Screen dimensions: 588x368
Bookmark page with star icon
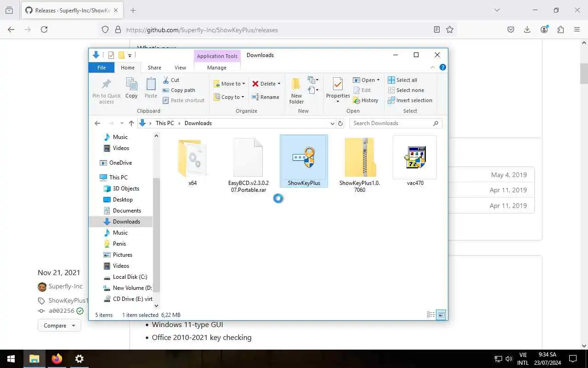pos(450,29)
